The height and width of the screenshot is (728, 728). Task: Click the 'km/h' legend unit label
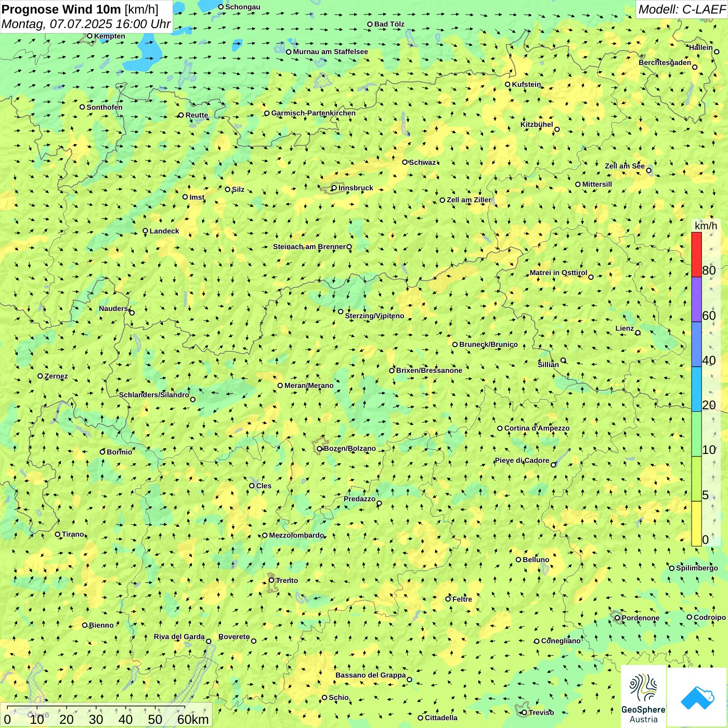(x=706, y=226)
